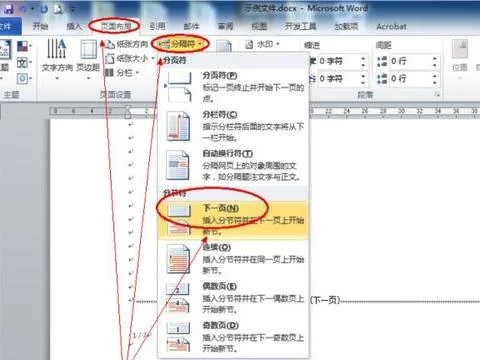Decrease left indent with the down arrow
Image resolution: width=480 pixels, height=360 pixels.
pos(363,65)
